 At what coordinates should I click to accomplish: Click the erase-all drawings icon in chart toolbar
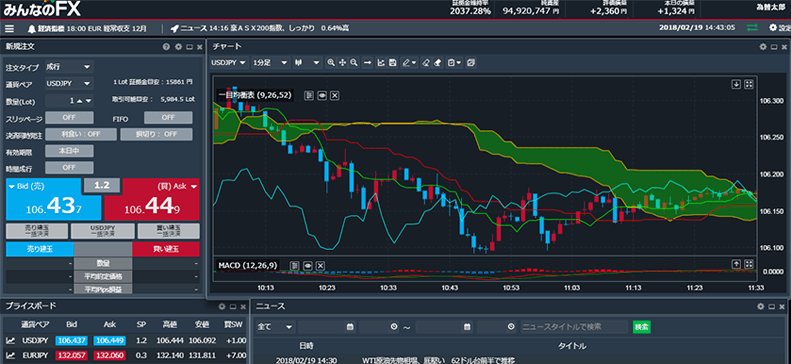437,63
